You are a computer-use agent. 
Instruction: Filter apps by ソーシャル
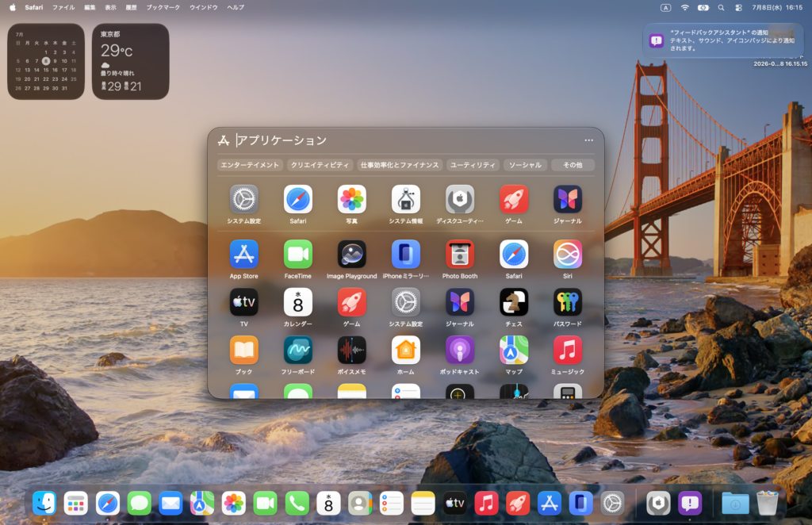(x=525, y=165)
